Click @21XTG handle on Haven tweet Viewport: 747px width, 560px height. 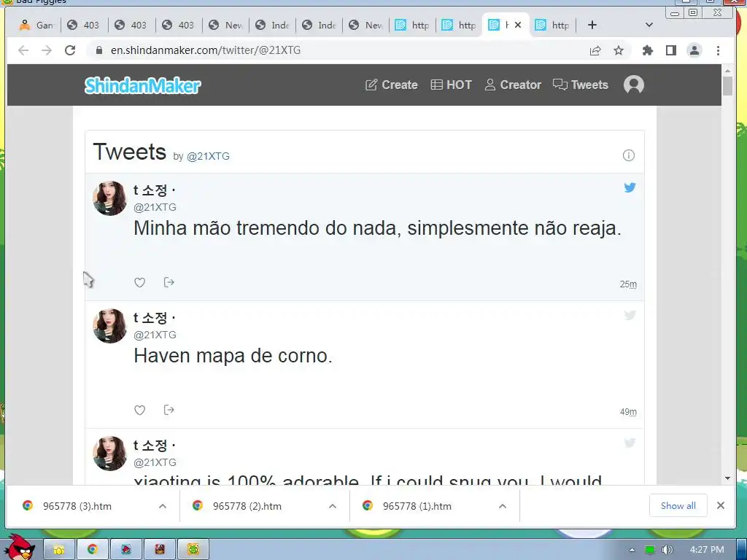155,335
